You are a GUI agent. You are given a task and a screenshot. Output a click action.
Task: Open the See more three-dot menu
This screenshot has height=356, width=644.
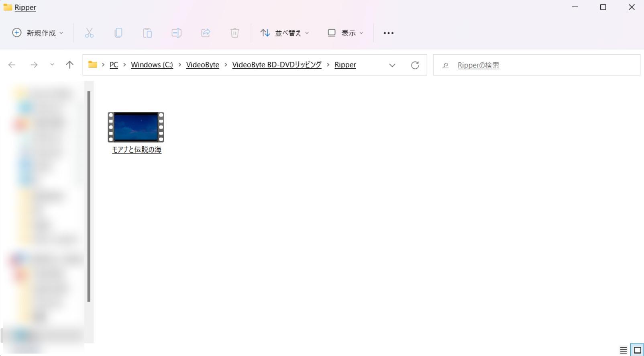click(x=389, y=33)
